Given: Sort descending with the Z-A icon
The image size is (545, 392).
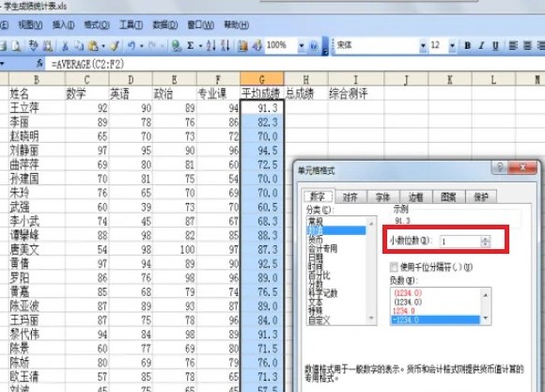Looking at the screenshot, I should pyautogui.click(x=226, y=46).
